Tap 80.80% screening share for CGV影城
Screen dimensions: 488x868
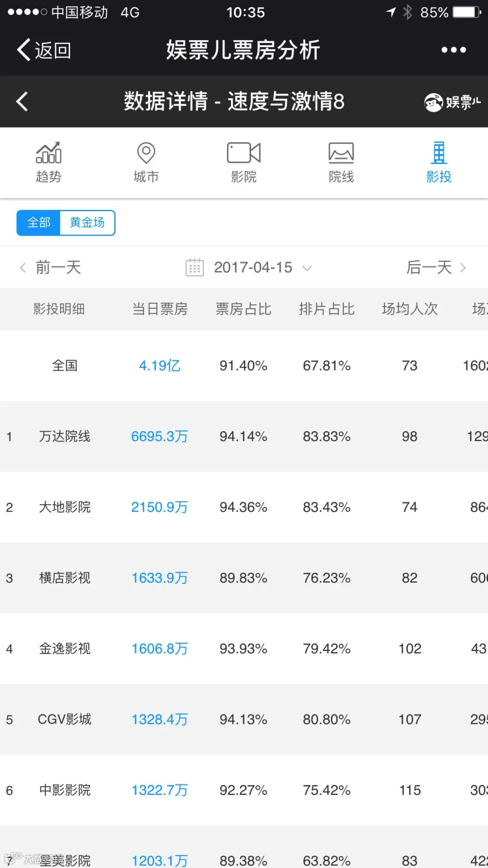pos(327,719)
